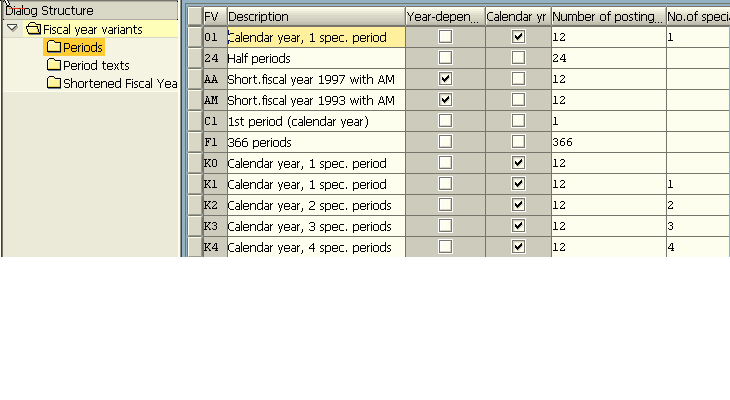Enable Year-dependent checkbox for variant 01
Screen dimensions: 730x400
coord(445,36)
